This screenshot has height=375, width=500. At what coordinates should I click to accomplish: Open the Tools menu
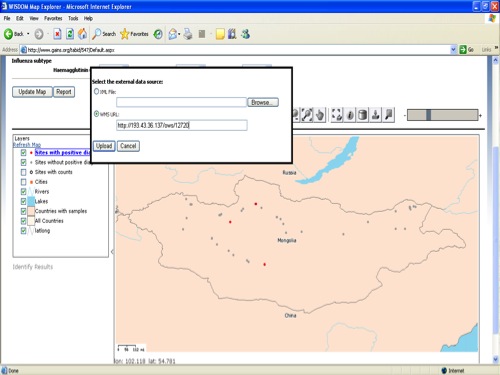pyautogui.click(x=73, y=18)
